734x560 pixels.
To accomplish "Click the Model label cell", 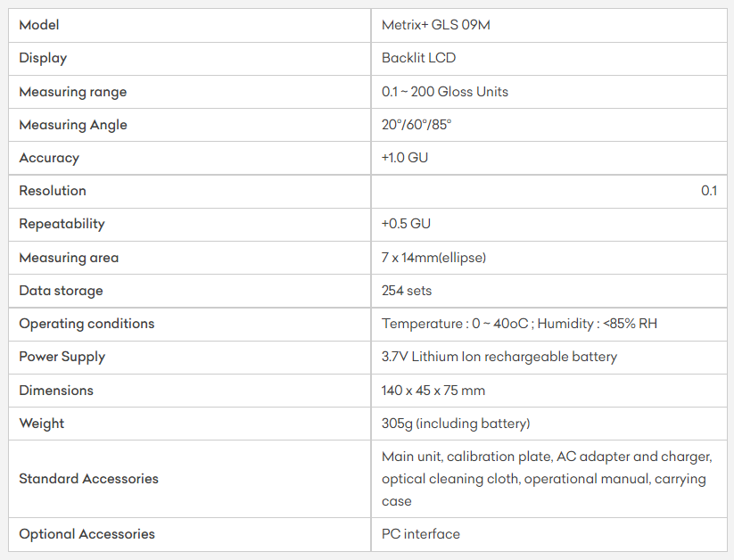I will pyautogui.click(x=39, y=25).
